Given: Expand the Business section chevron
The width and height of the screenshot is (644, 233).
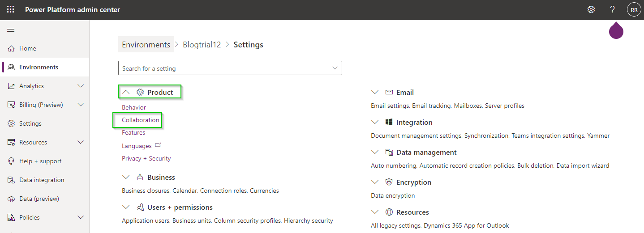Looking at the screenshot, I should pos(126,177).
